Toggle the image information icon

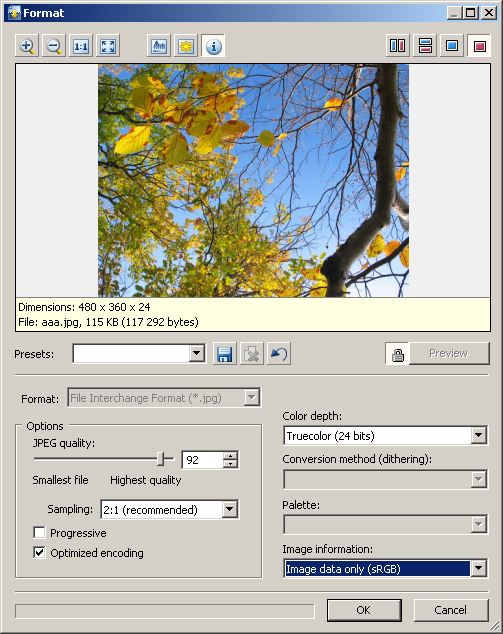(213, 46)
